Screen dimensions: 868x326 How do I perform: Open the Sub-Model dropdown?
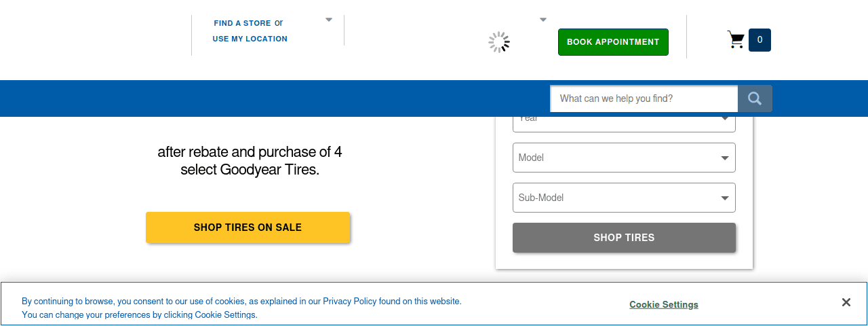[624, 198]
